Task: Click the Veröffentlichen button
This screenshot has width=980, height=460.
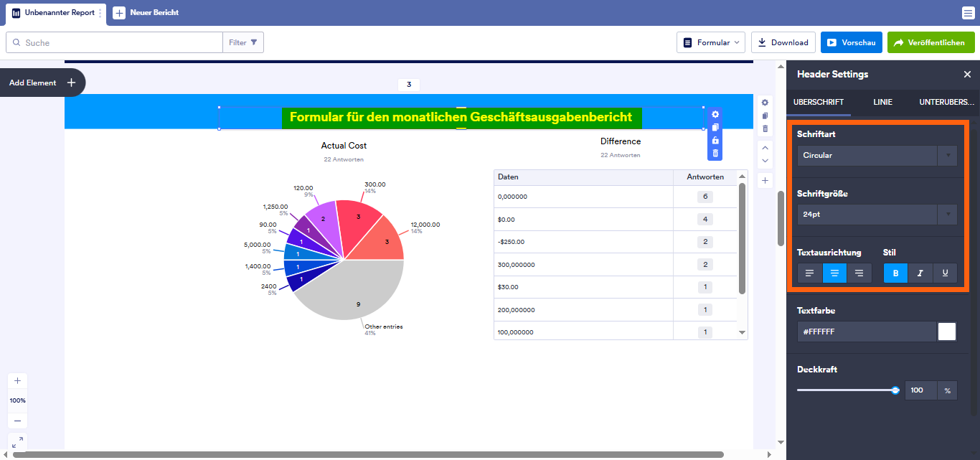Action: click(930, 42)
